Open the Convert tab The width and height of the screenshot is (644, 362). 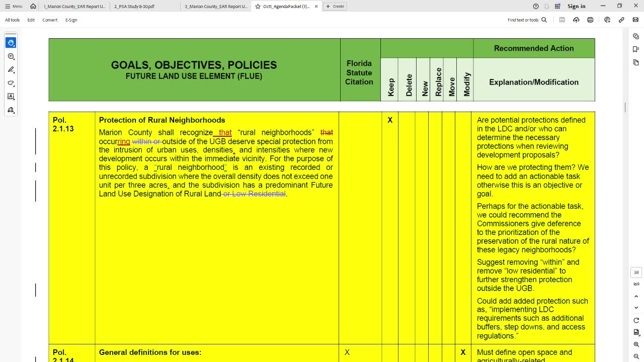pos(50,20)
